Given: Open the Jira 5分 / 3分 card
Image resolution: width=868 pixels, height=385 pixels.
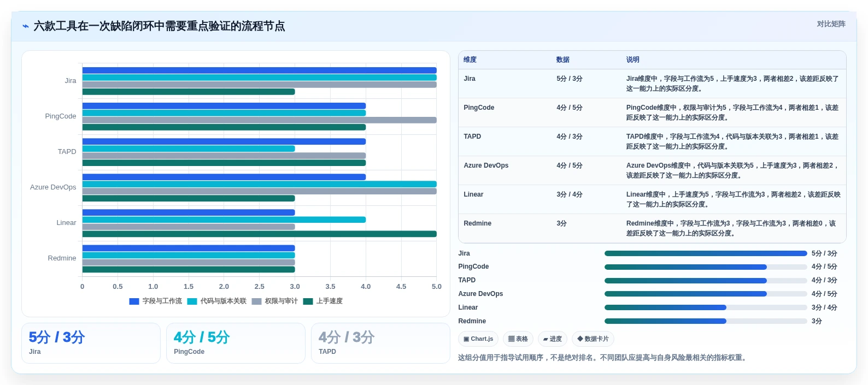Looking at the screenshot, I should click(91, 343).
